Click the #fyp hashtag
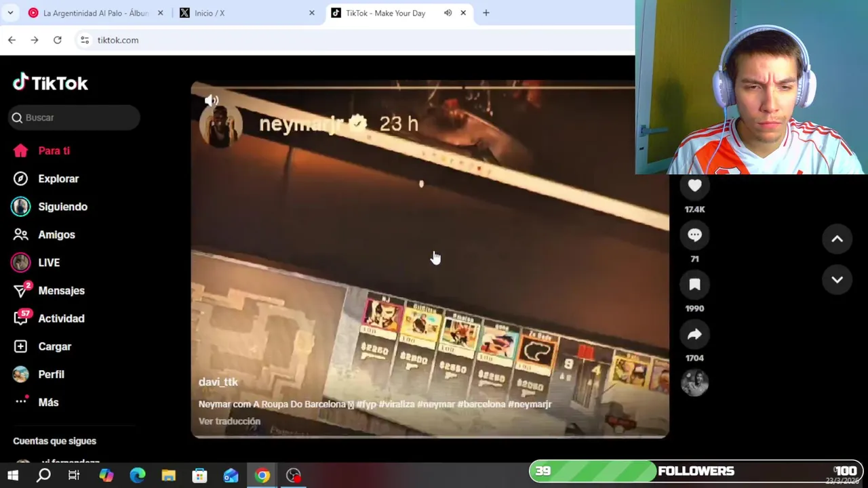Image resolution: width=868 pixels, height=488 pixels. 367,404
